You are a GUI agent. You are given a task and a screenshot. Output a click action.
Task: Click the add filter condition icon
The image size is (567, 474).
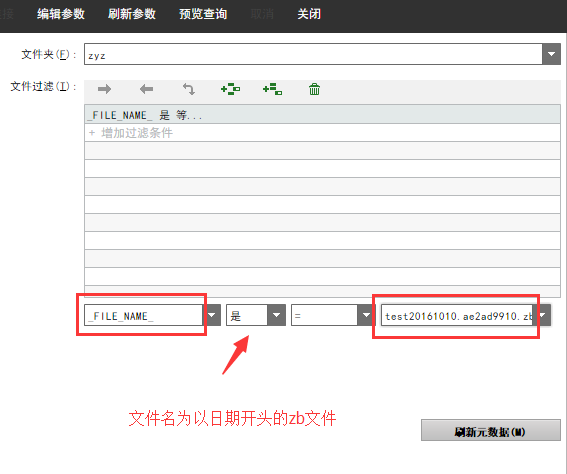point(230,89)
